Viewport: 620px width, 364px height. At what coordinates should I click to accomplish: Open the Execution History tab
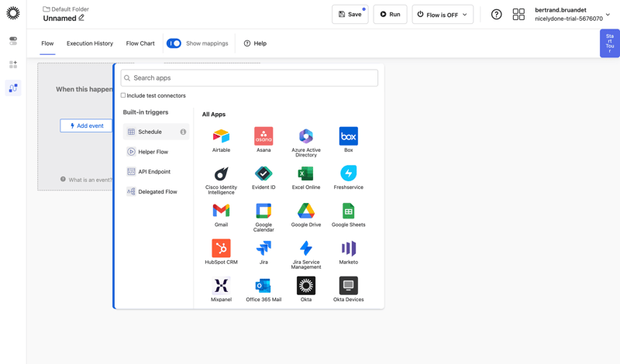click(x=90, y=43)
